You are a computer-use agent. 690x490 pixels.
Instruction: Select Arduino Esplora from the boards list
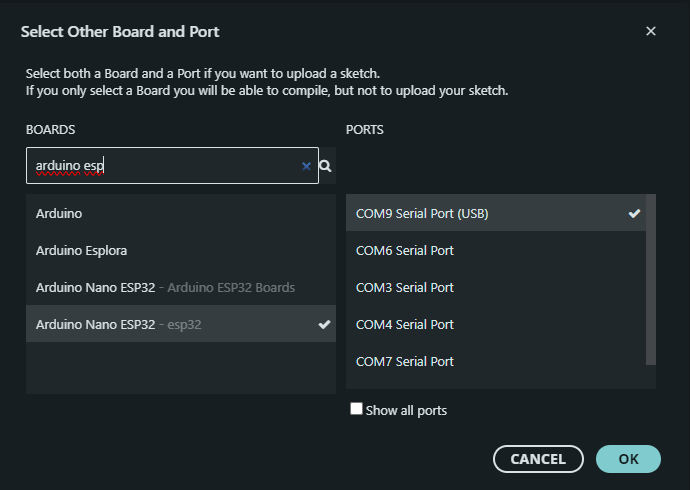tap(81, 250)
